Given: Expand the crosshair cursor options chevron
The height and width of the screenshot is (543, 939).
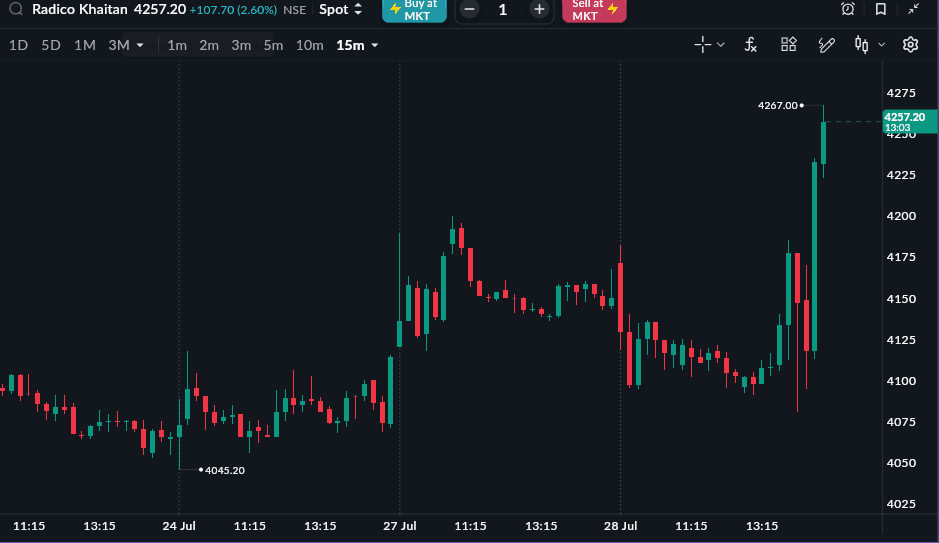Looking at the screenshot, I should (720, 45).
